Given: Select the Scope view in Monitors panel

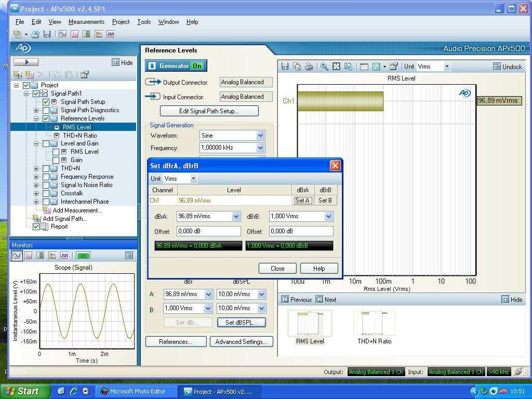Looking at the screenshot, I should pyautogui.click(x=17, y=256).
